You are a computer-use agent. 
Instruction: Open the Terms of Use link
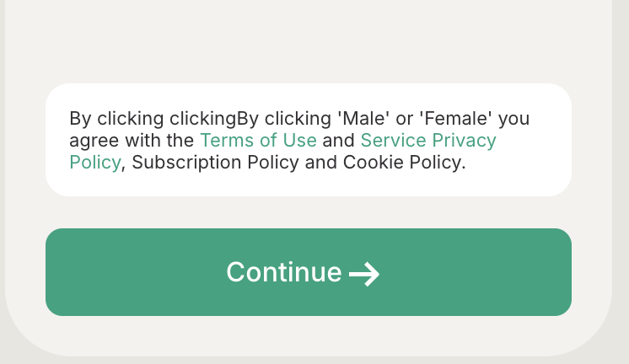click(258, 140)
